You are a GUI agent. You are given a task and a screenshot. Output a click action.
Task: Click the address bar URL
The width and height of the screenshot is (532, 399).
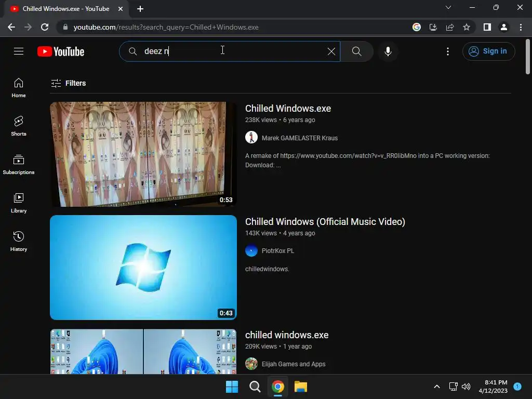(166, 27)
